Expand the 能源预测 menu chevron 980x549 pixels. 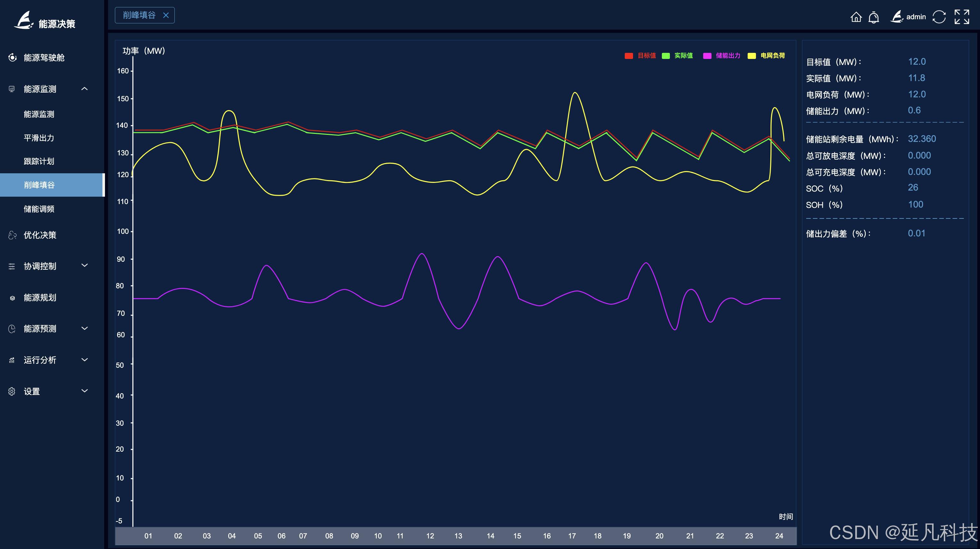[x=84, y=328]
